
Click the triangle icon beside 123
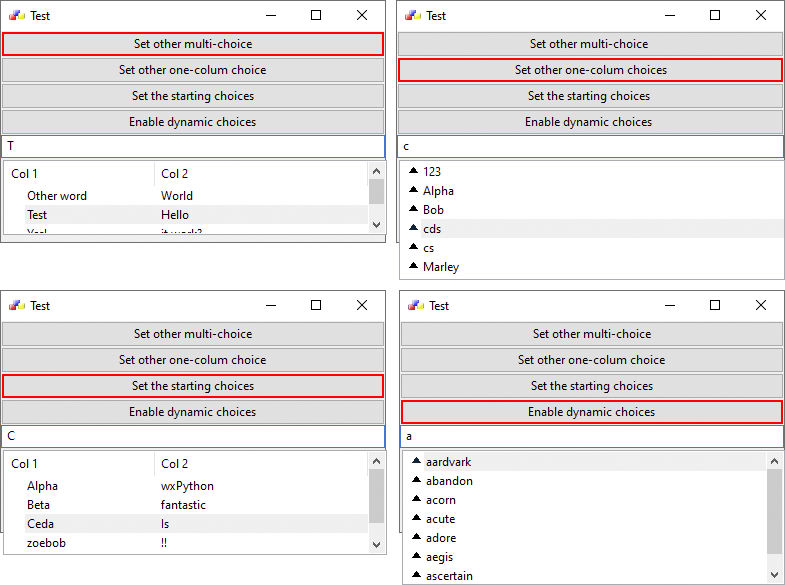[413, 172]
